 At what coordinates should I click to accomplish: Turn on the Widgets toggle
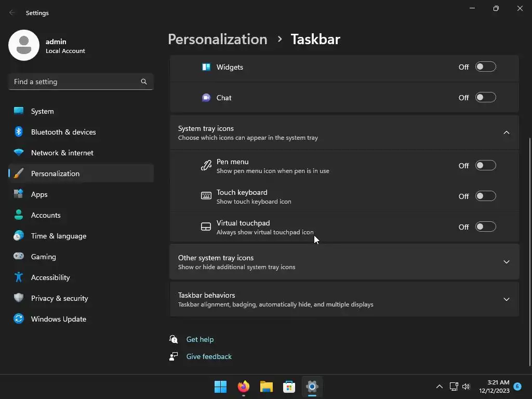486,67
